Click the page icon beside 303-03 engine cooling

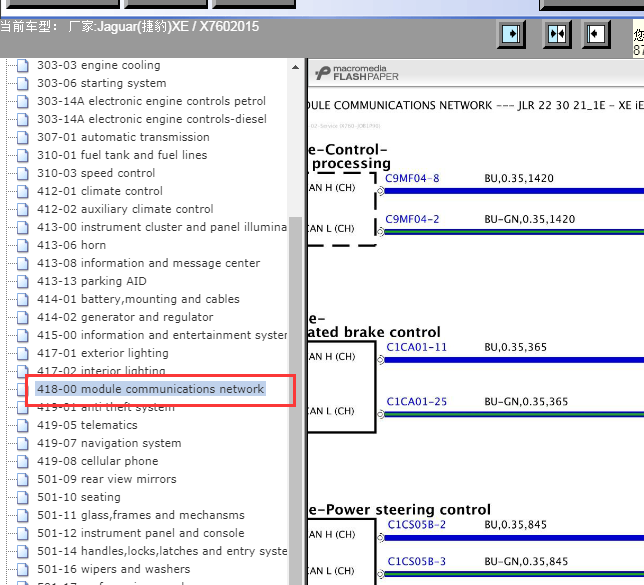click(x=23, y=65)
